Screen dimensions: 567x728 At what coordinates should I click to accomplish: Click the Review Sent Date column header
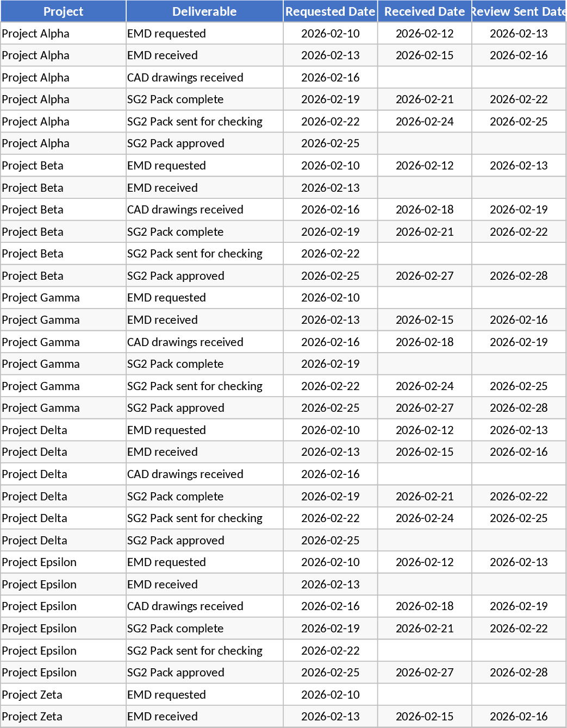[x=519, y=11]
